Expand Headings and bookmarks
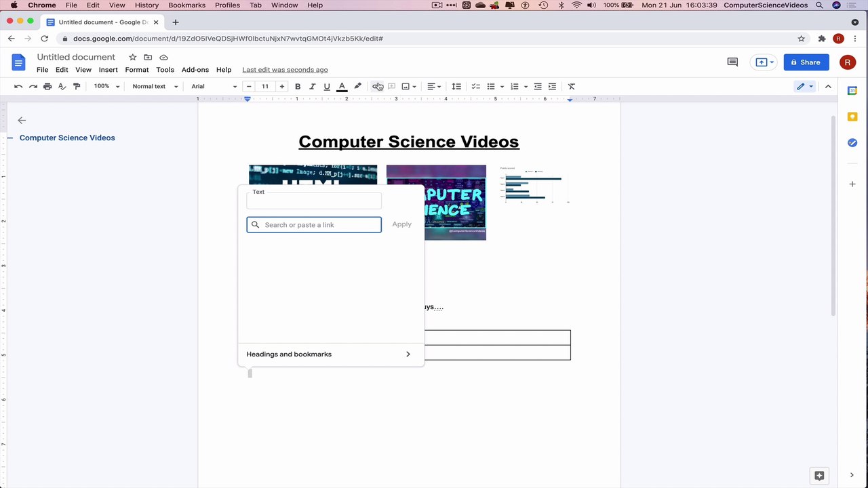Screen dimensions: 868x488 pos(331,354)
